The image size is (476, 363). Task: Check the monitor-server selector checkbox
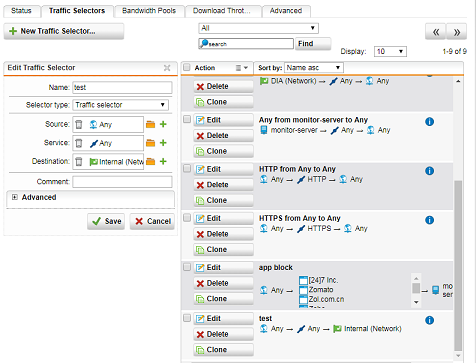[187, 119]
